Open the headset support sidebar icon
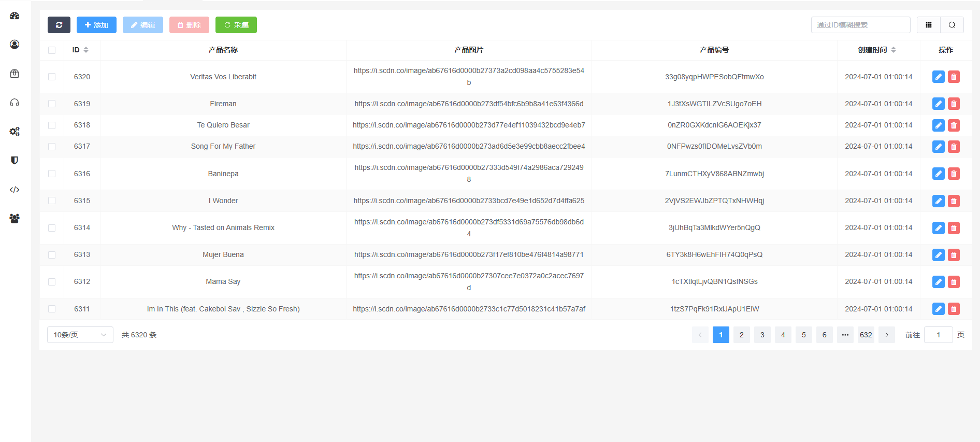The width and height of the screenshot is (980, 442). click(15, 103)
